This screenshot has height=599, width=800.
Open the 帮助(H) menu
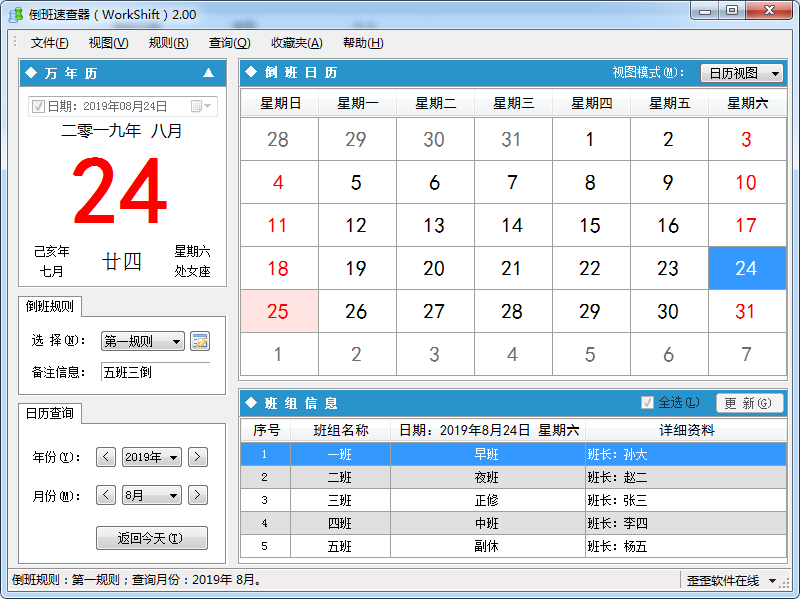click(x=363, y=43)
